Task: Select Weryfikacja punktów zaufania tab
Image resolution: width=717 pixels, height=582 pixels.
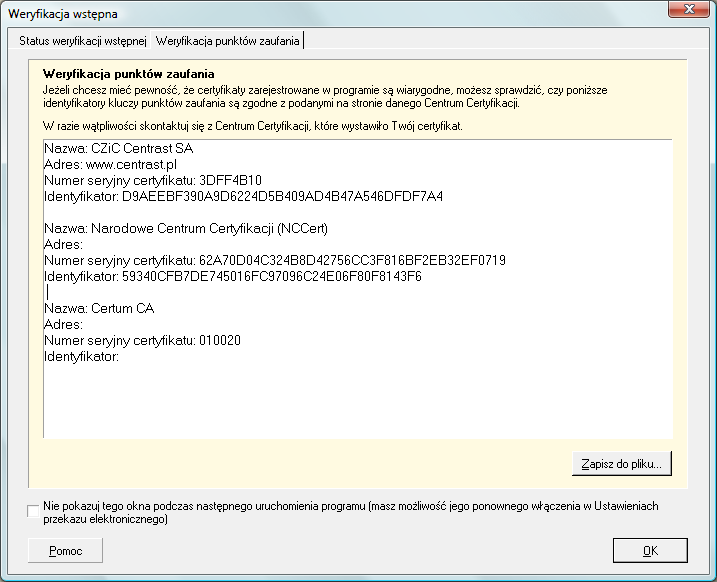Action: 227,41
